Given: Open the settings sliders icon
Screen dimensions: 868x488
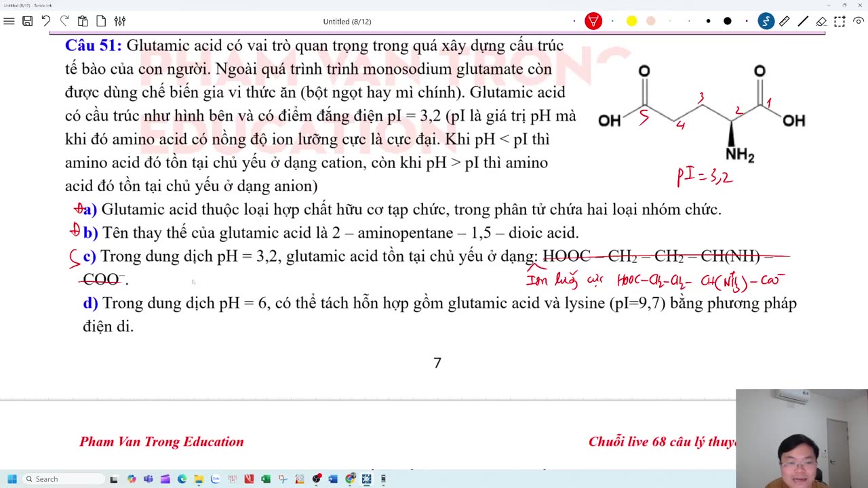Looking at the screenshot, I should 120,21.
